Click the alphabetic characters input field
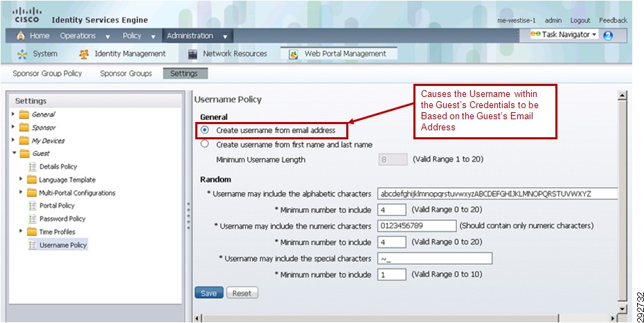The height and width of the screenshot is (323, 644). pyautogui.click(x=497, y=193)
